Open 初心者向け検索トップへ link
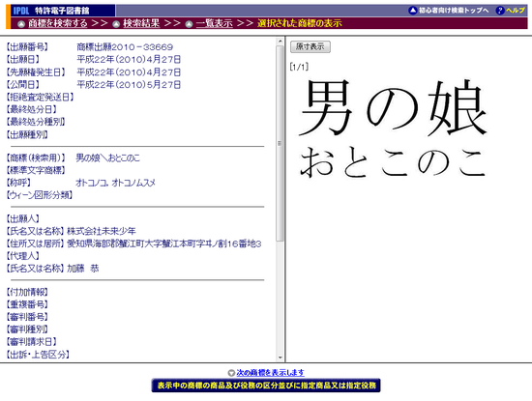The height and width of the screenshot is (401, 532). pos(454,11)
